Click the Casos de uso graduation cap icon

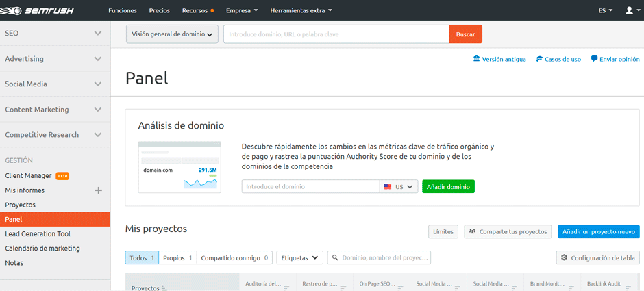pos(540,59)
